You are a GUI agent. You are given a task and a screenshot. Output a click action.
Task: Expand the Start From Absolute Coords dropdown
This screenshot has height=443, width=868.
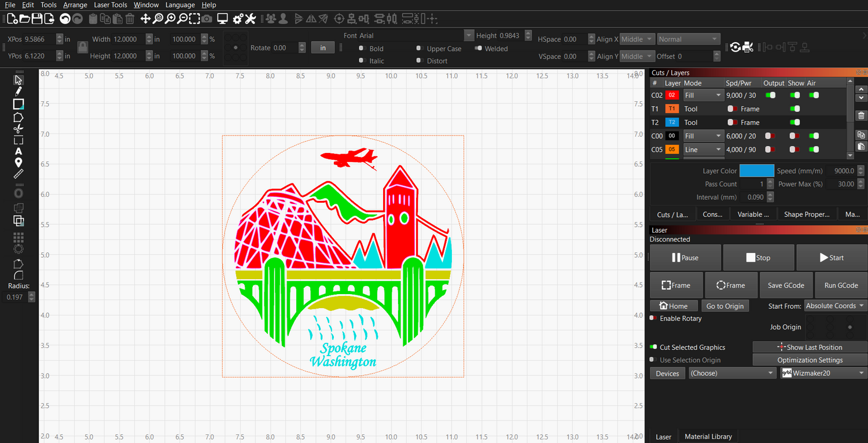point(835,306)
